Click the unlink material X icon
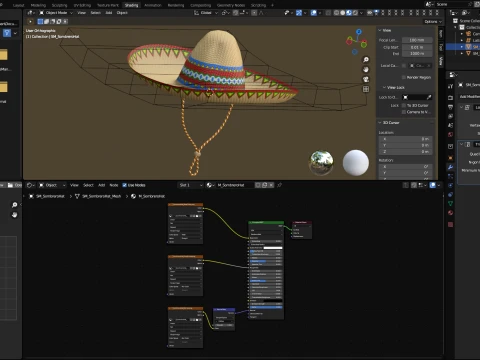This screenshot has width=480, height=360. click(x=271, y=185)
